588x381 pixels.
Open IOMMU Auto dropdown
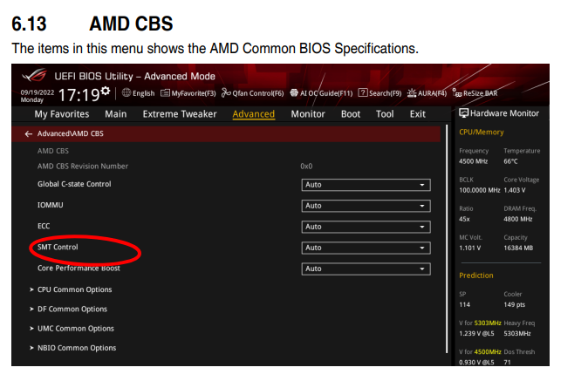click(x=366, y=206)
